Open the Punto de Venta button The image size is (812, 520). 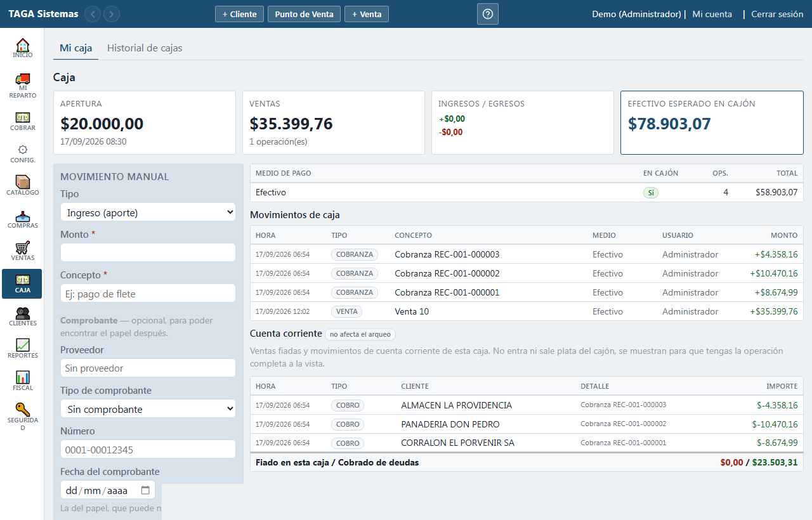point(304,14)
